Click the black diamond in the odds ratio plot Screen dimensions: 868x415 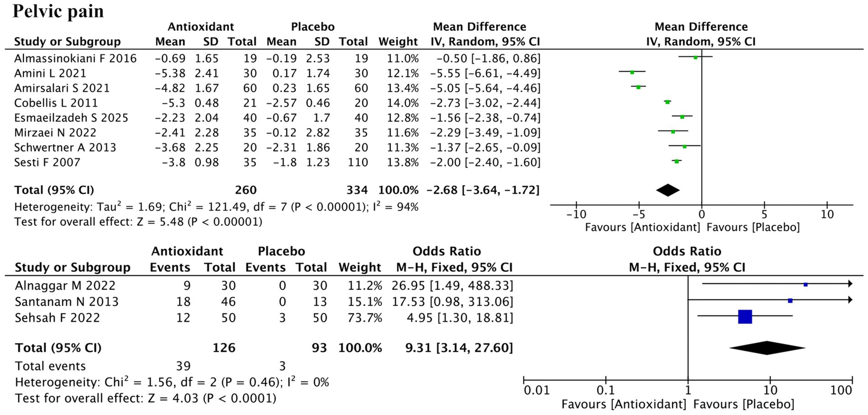pyautogui.click(x=767, y=348)
